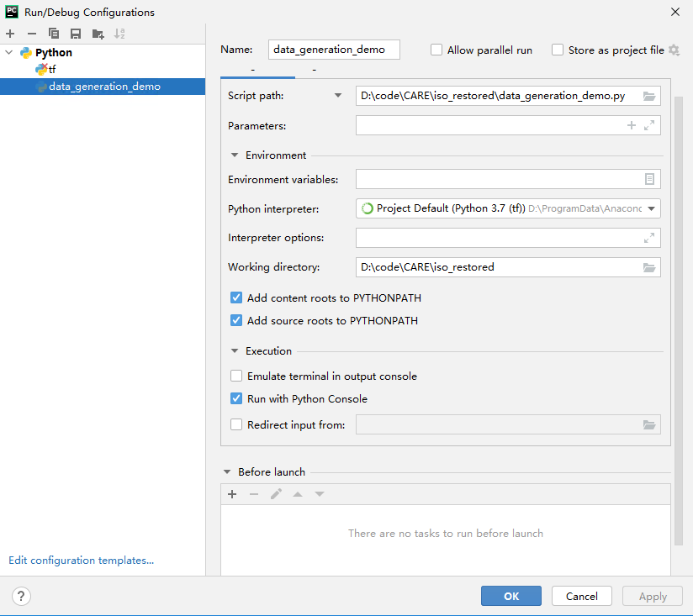The width and height of the screenshot is (693, 616).
Task: Open the Python interpreter dropdown
Action: [x=652, y=208]
